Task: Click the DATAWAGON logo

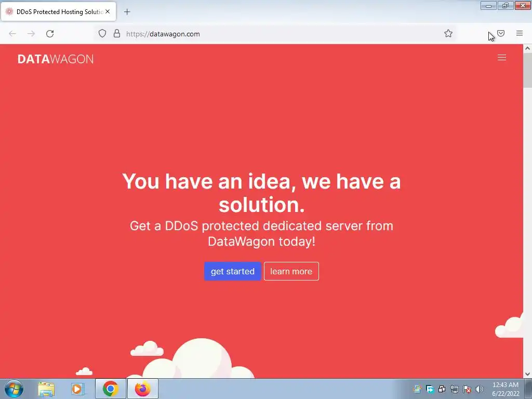Action: click(56, 59)
